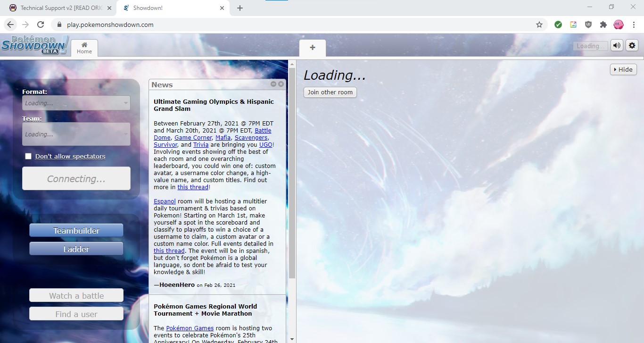Hide the right room panel
Screen dimensions: 644x343
coord(623,69)
